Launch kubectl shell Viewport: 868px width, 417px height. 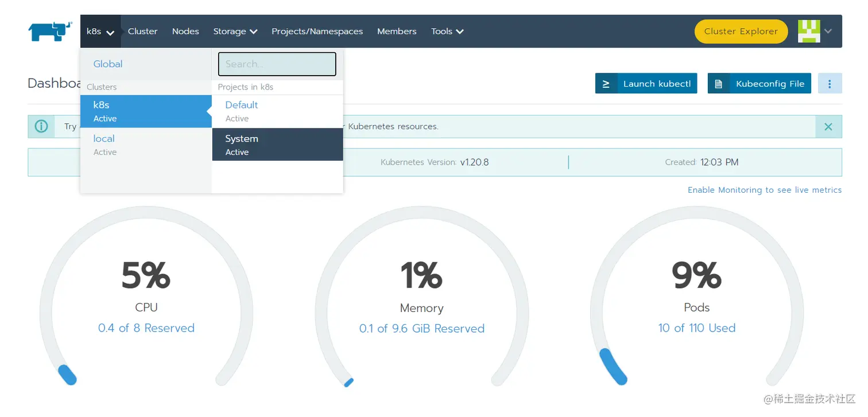coord(646,84)
